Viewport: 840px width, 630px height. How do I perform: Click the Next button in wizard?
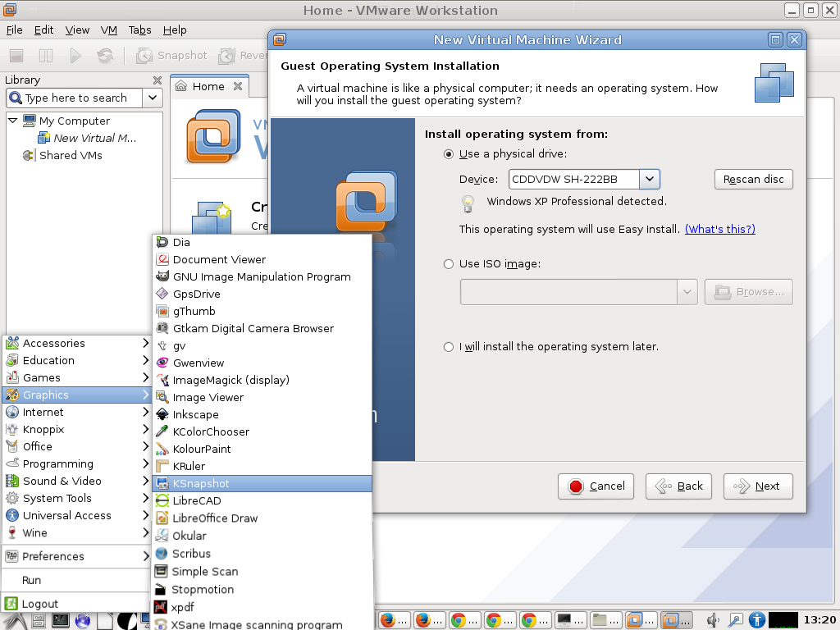(758, 486)
